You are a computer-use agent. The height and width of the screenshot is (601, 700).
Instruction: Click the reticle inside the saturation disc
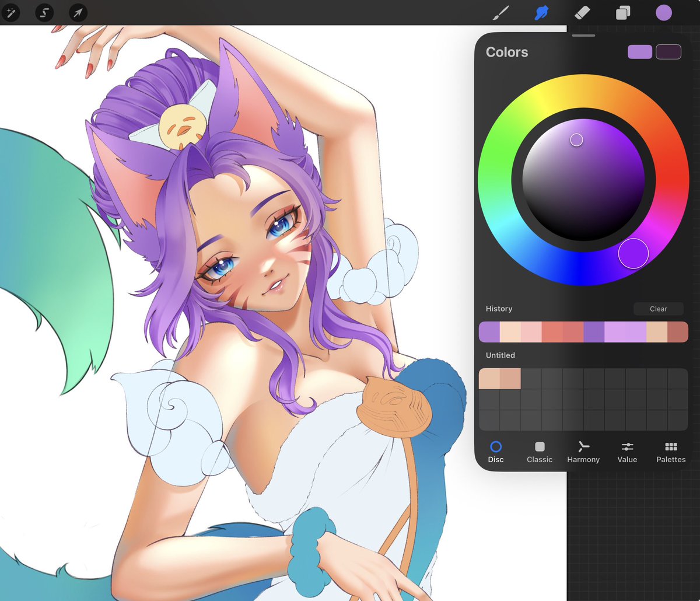(x=576, y=139)
